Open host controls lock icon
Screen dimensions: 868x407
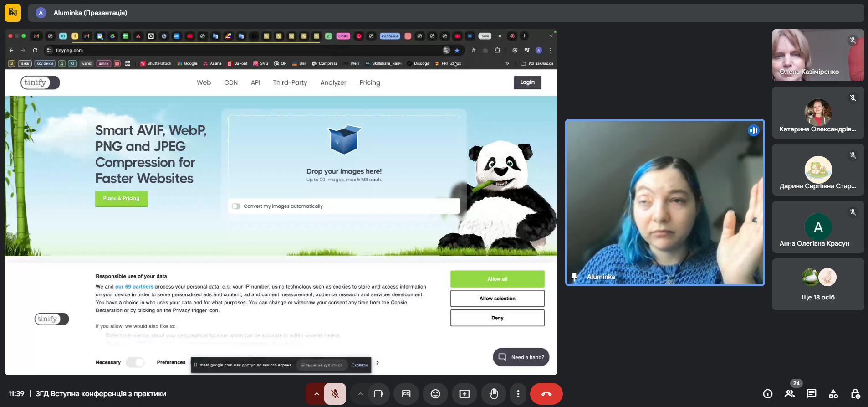855,394
